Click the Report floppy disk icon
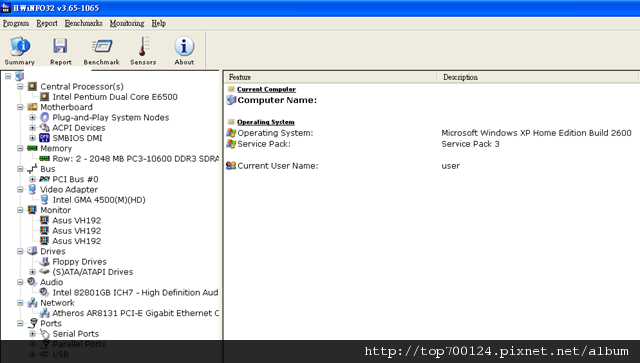Image resolution: width=640 pixels, height=363 pixels. pos(60,46)
